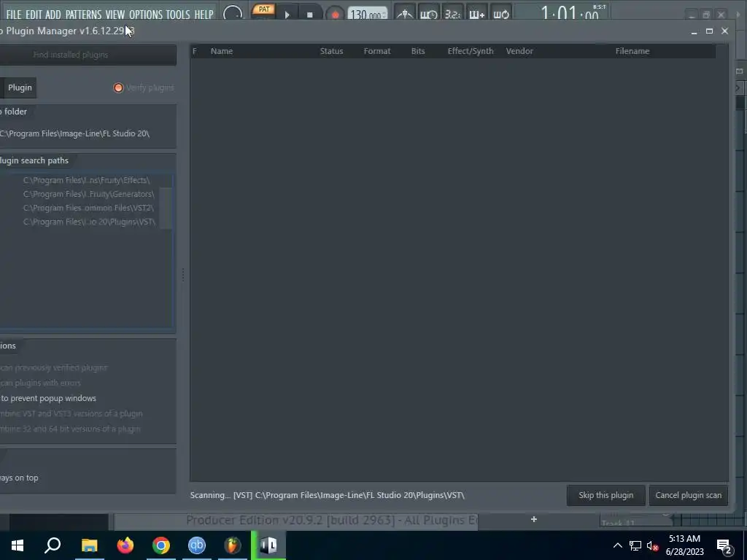Open qBittorrent from the taskbar
This screenshot has width=747, height=560.
point(197,545)
